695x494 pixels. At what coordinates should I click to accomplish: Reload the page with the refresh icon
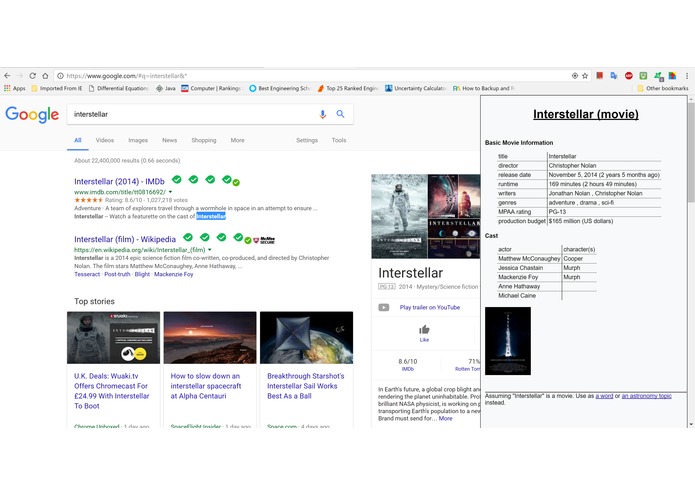(x=32, y=76)
